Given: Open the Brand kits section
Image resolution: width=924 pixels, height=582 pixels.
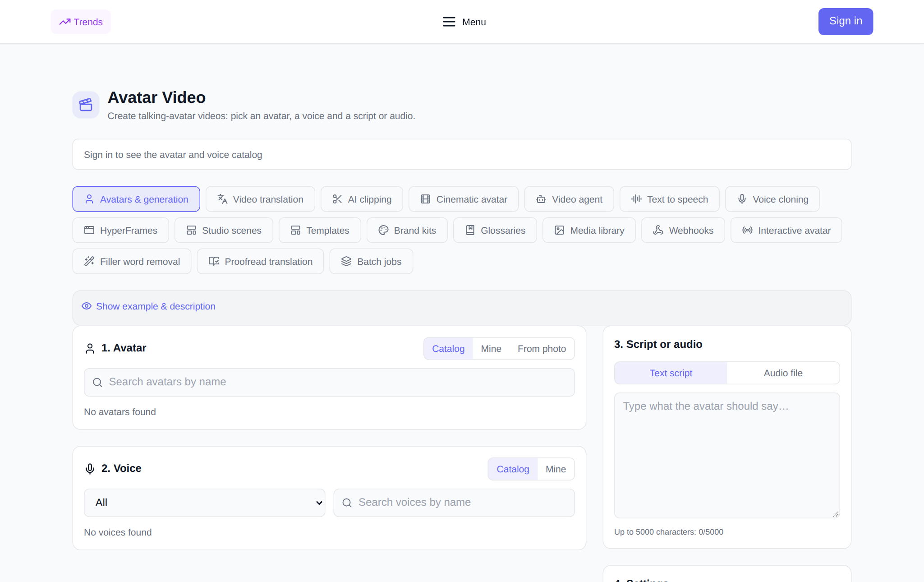Looking at the screenshot, I should click(x=407, y=230).
